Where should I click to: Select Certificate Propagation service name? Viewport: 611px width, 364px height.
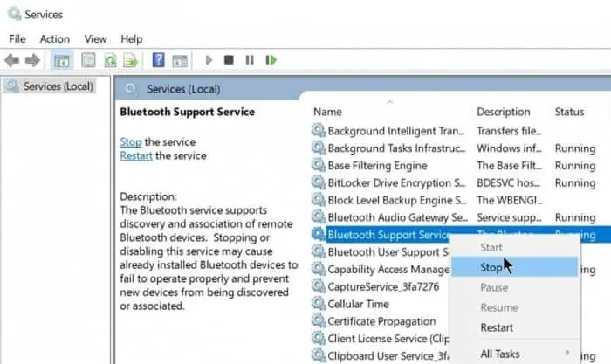[381, 321]
